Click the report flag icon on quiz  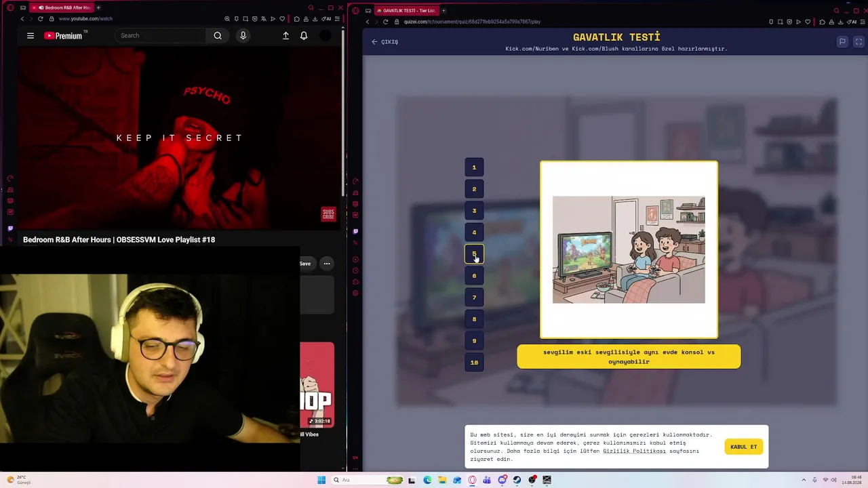click(842, 42)
